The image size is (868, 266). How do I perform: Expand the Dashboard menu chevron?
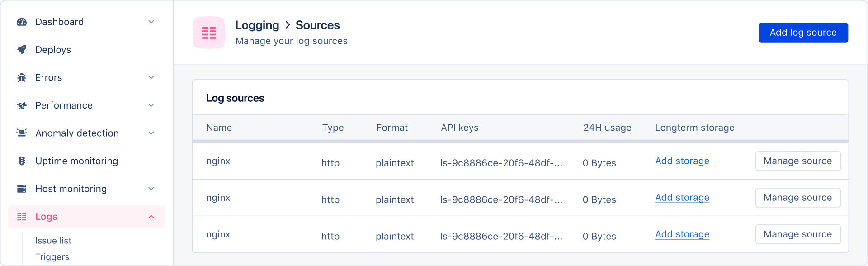click(x=151, y=22)
